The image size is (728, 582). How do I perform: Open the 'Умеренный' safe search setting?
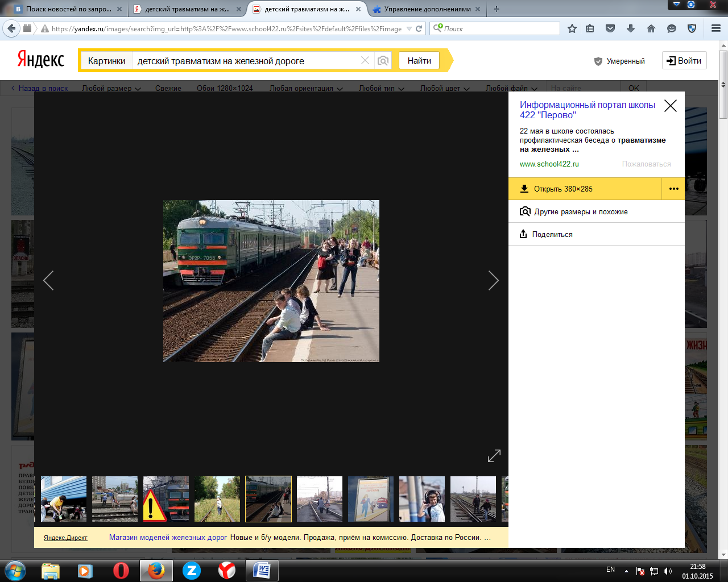pos(619,61)
